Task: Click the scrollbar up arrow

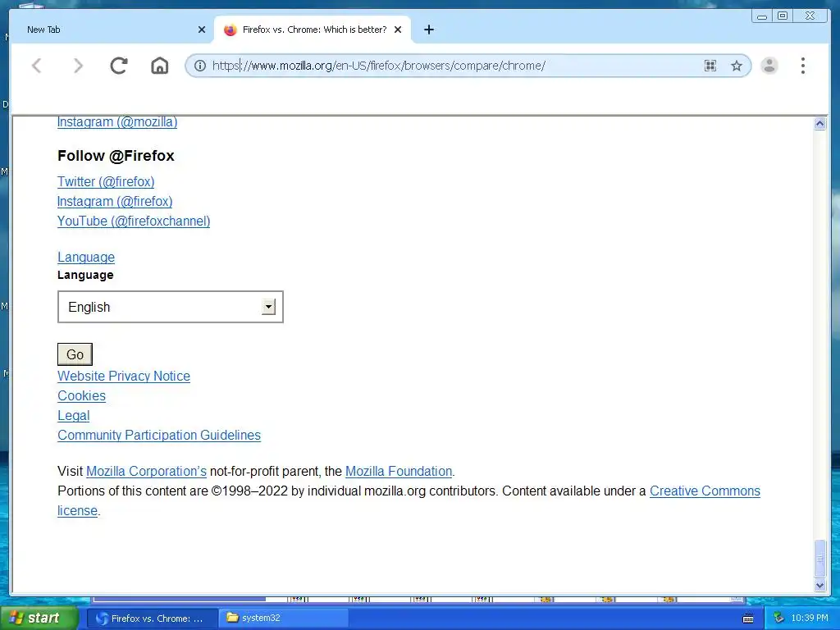Action: pyautogui.click(x=819, y=124)
